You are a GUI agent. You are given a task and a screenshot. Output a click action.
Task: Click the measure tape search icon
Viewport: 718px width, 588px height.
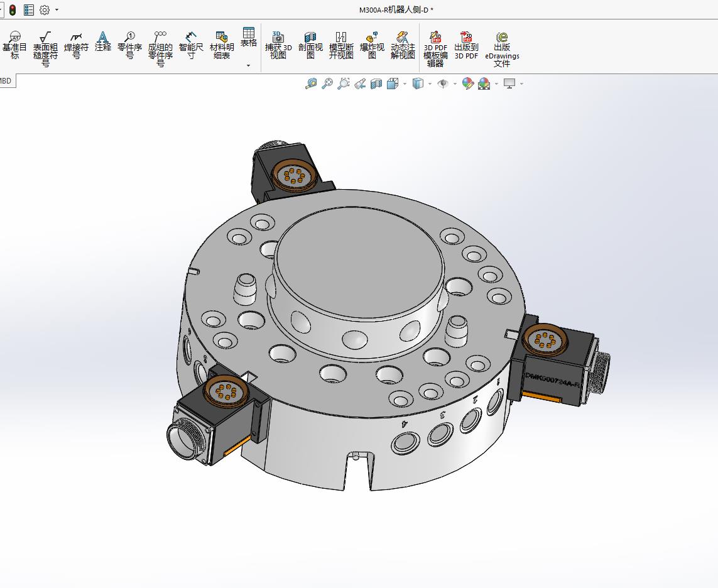point(311,84)
